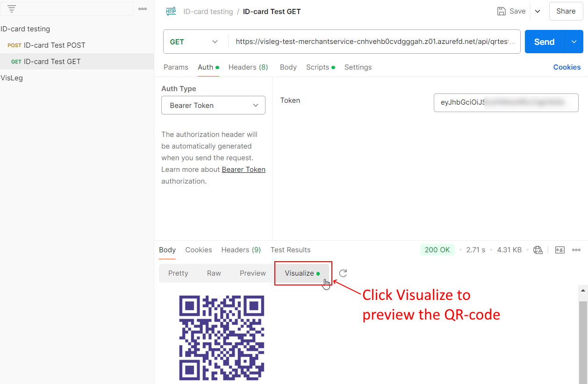Focus the Token input field
Screen dimensions: 588x384
point(506,103)
